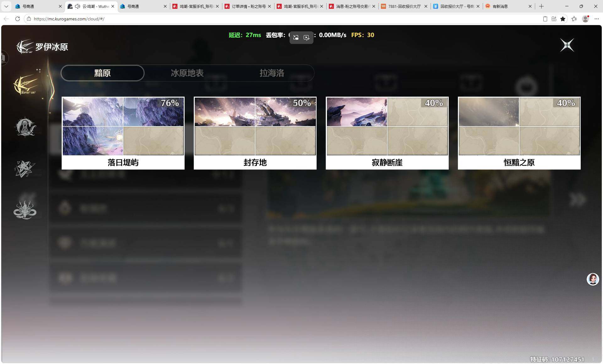Open the 恒黯之原 area card

coord(519,133)
